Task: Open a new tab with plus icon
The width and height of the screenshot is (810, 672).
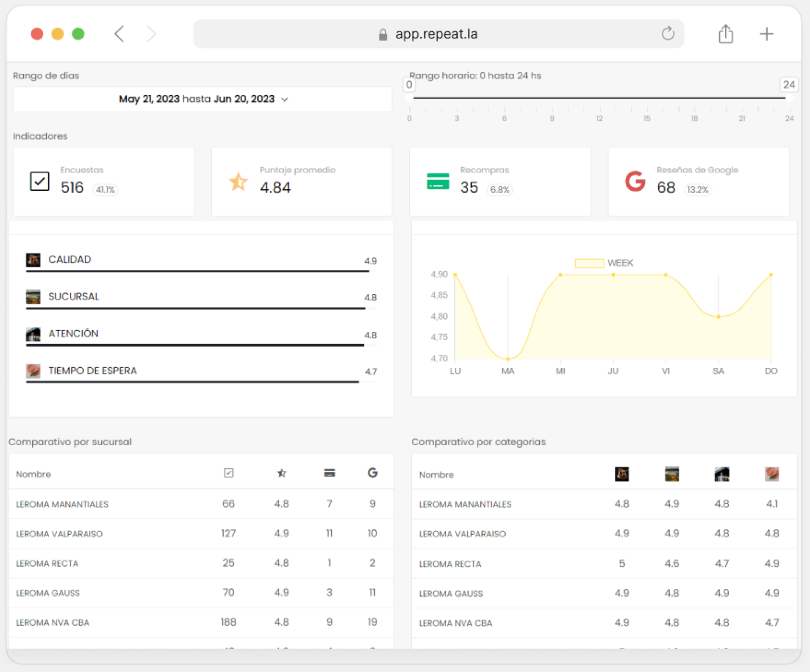Action: point(766,34)
